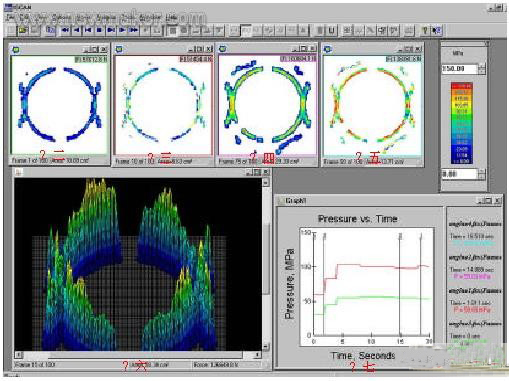Click the question mark help icon
This screenshot has height=381, width=509.
[x=425, y=30]
